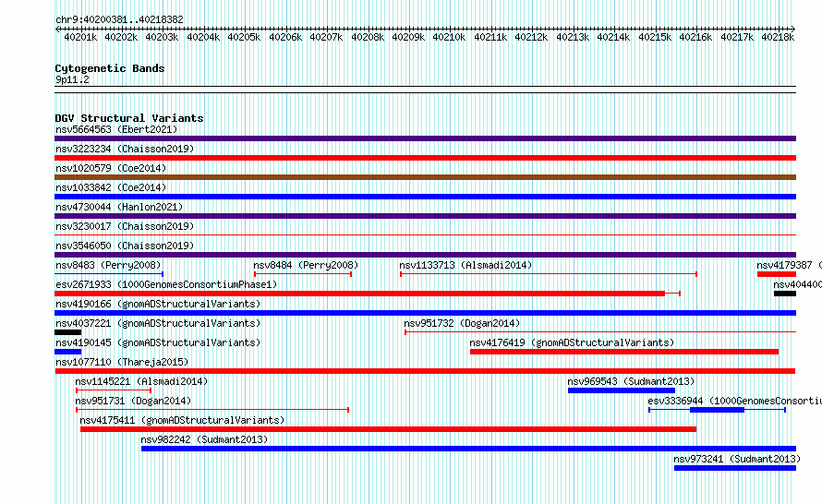The width and height of the screenshot is (822, 504).
Task: Click the nsv3230017 (Chaisson2019) label
Action: click(125, 226)
